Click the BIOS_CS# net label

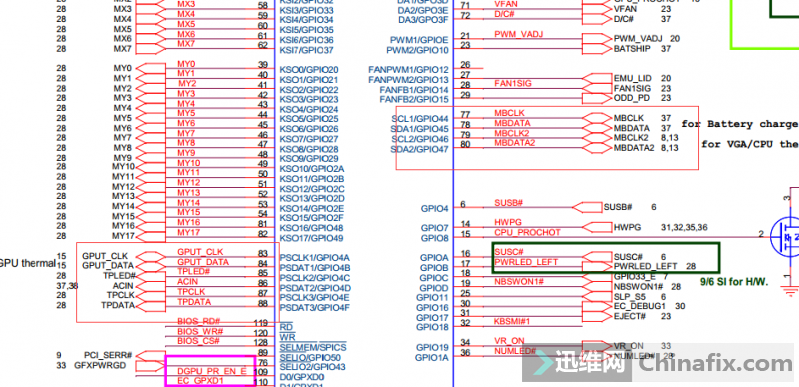point(198,341)
